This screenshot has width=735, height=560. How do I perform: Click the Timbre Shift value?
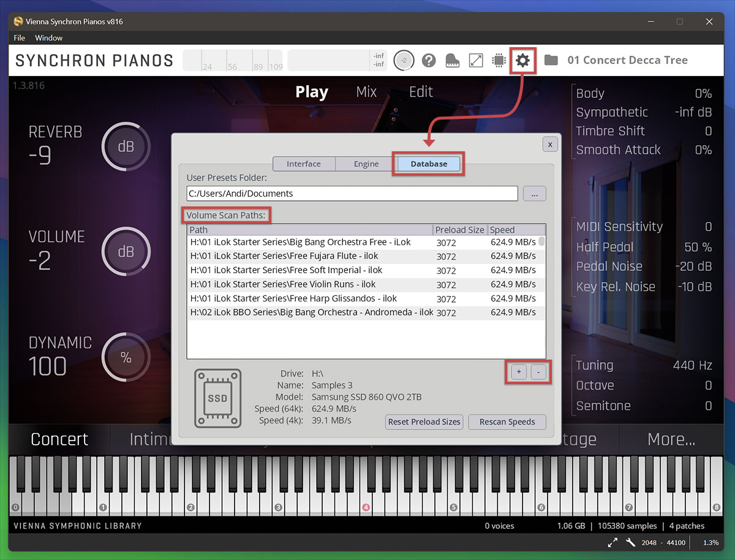coord(708,131)
